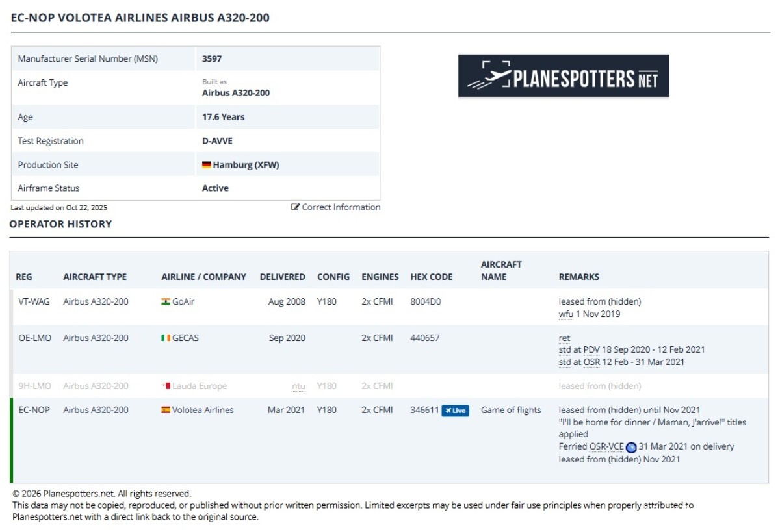Open the EC-NOP registration link
This screenshot has width=780, height=532.
[x=32, y=411]
